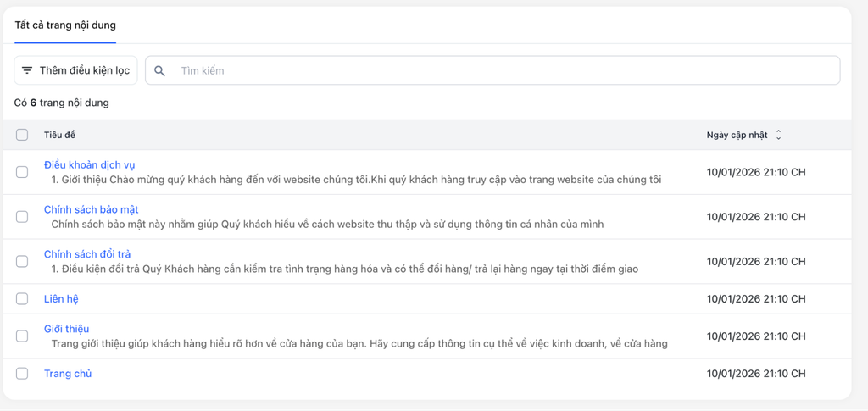Open the Tất cả trang nội dung tab

coord(65,25)
